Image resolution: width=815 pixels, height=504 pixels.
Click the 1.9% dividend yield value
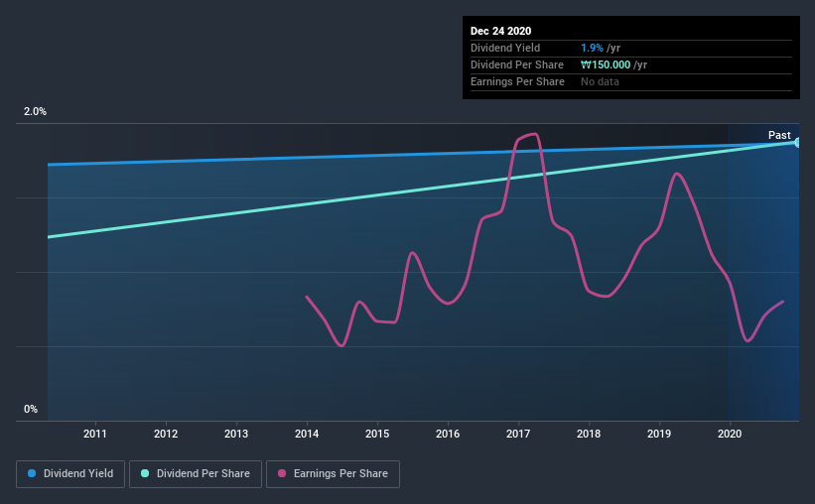[592, 48]
